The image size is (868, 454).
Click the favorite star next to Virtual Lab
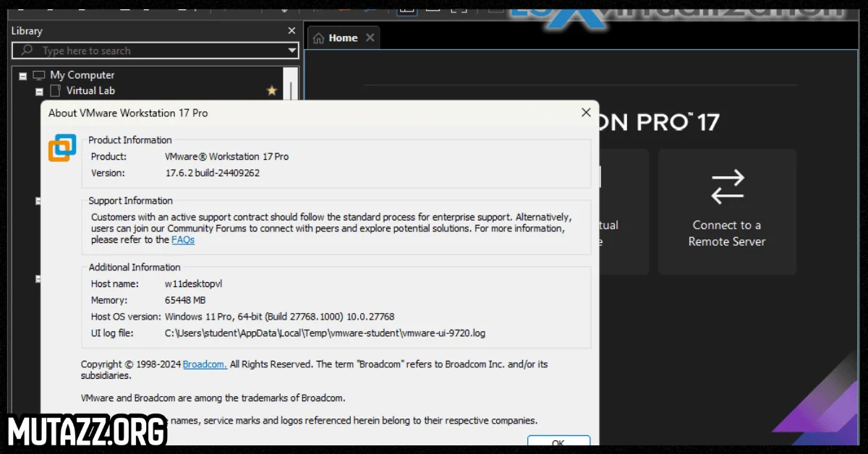(x=271, y=90)
